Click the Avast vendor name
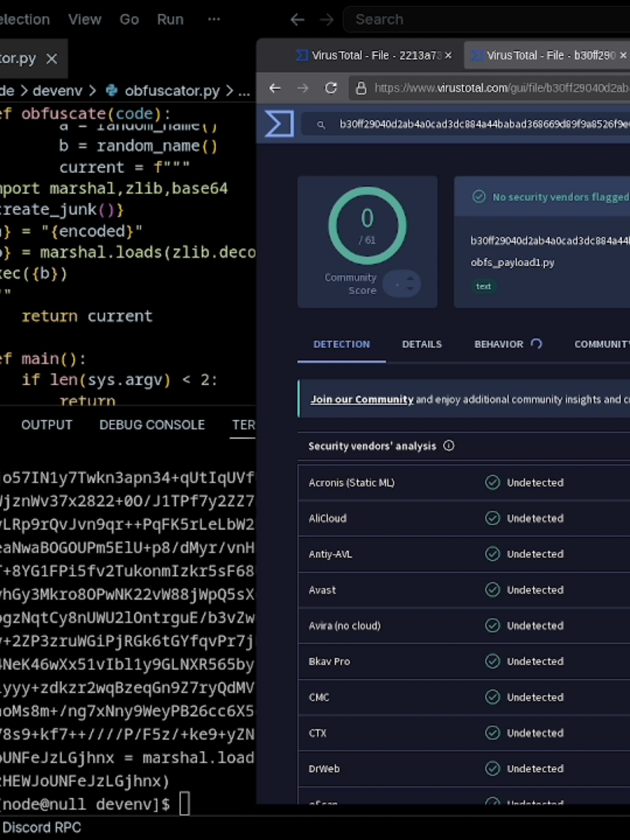The image size is (630, 840). pyautogui.click(x=322, y=590)
